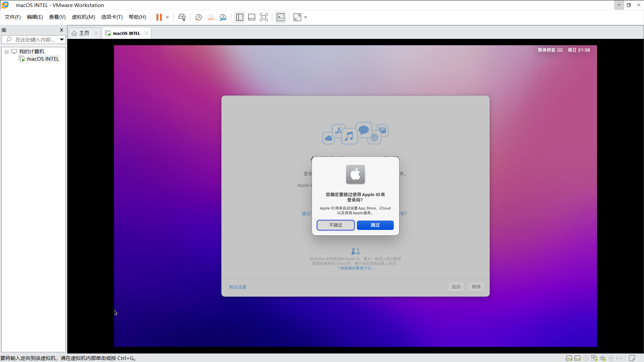Click the library search input field

[x=35, y=40]
